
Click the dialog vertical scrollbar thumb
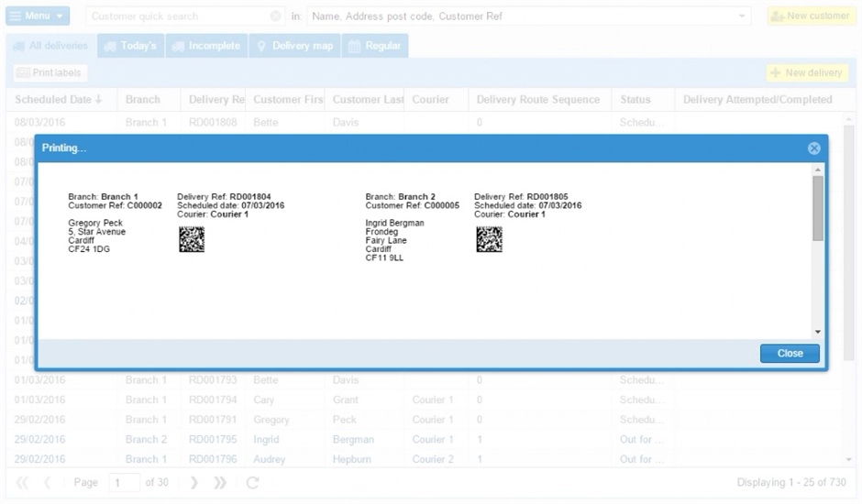(x=817, y=208)
